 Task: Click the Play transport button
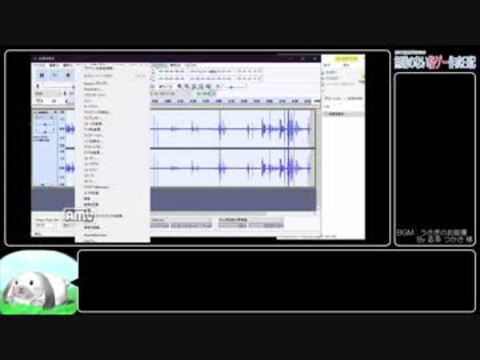[x=55, y=75]
